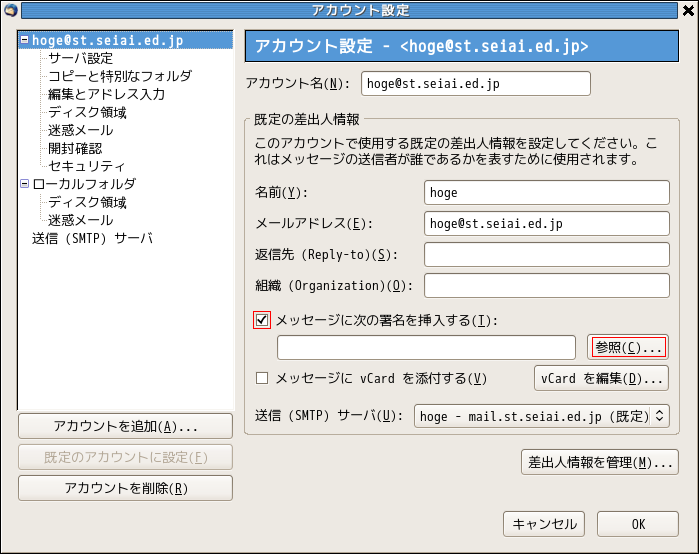Confirm settings with the OK button
The image size is (699, 554).
[x=638, y=524]
